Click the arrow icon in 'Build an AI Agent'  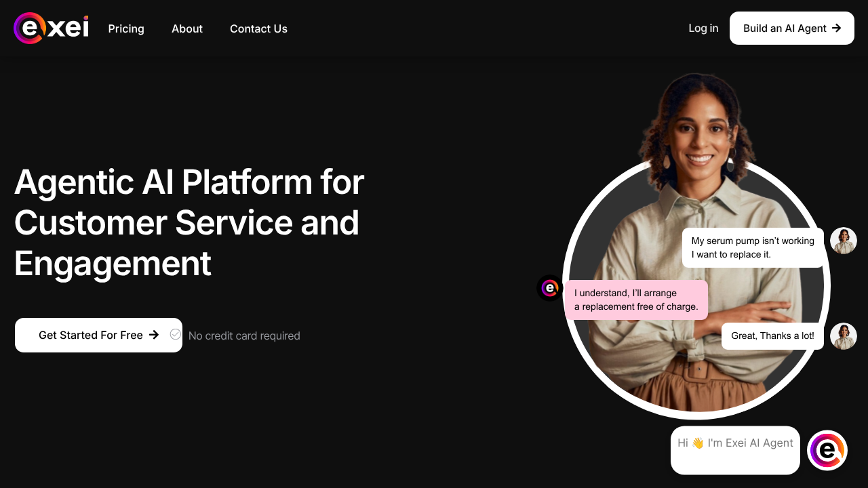point(836,28)
